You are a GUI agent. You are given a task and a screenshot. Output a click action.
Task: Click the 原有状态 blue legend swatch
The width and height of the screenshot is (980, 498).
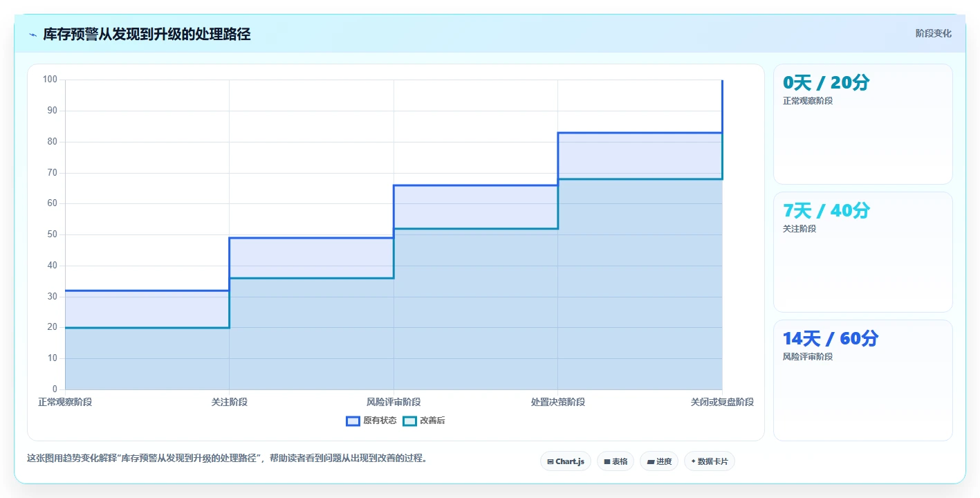point(353,421)
